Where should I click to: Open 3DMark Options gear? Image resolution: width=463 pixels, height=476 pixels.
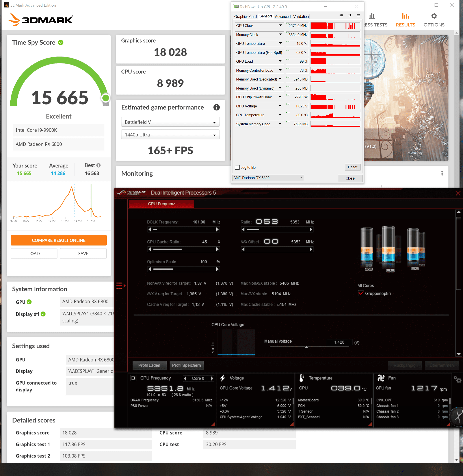(x=434, y=16)
